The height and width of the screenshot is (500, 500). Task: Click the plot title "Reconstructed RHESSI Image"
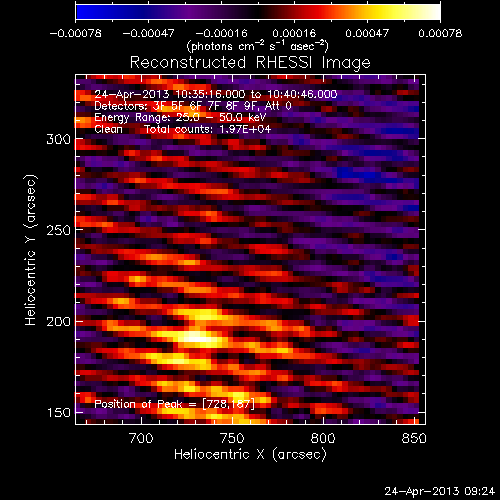250,63
